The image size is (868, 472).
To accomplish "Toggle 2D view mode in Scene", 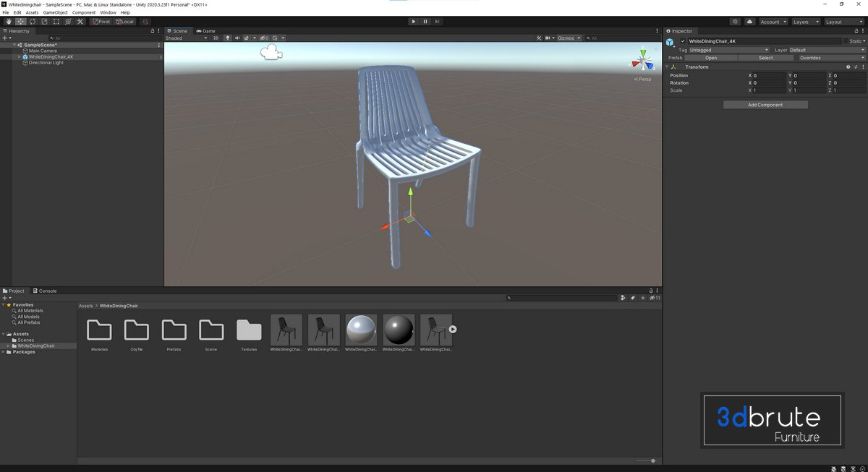I will (x=216, y=38).
